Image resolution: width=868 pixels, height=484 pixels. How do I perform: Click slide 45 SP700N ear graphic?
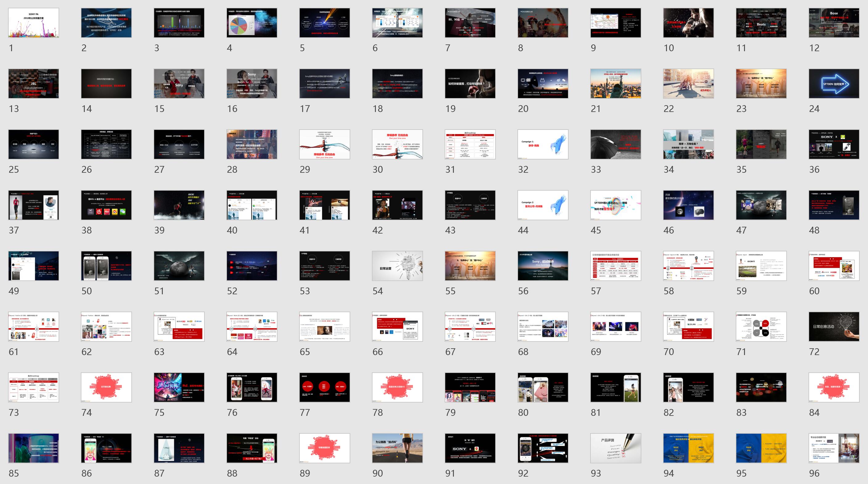click(x=616, y=205)
